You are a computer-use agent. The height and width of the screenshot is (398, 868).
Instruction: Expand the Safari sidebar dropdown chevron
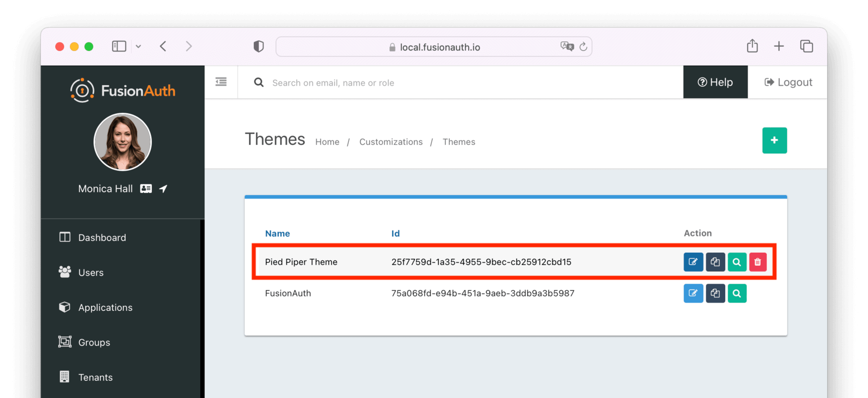click(x=138, y=47)
